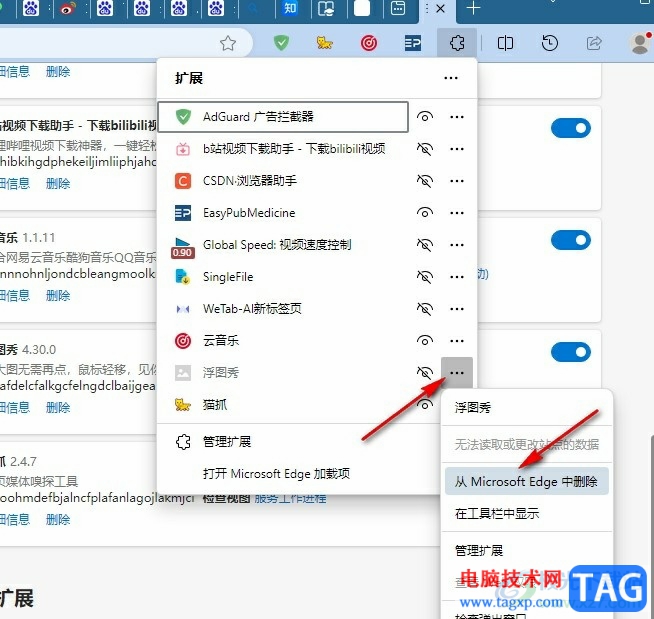Image resolution: width=654 pixels, height=619 pixels.
Task: Click 删除 link under b站视频下载助手 card
Action: [58, 184]
